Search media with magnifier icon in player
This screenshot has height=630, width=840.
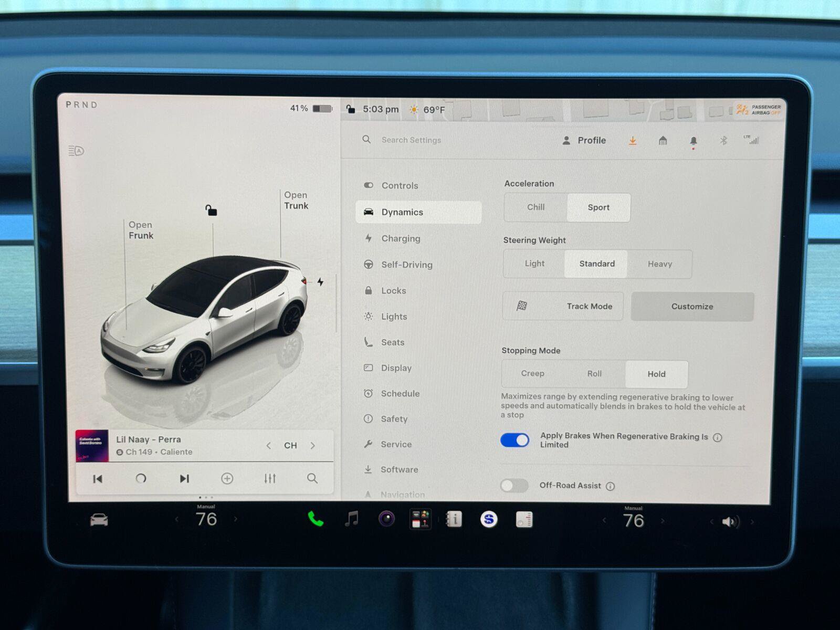(312, 478)
